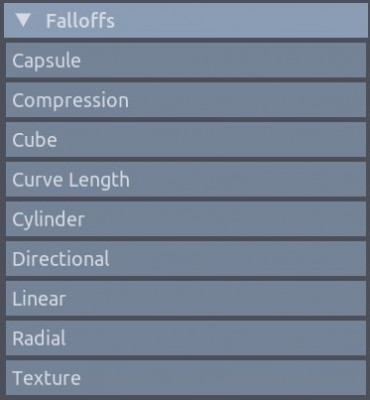Click the word Capsule in the list
Viewport: 370px width, 400px height.
tap(46, 61)
